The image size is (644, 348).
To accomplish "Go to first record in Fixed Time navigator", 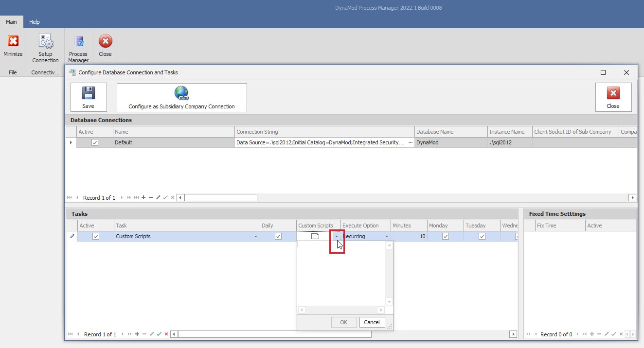I will [x=528, y=334].
